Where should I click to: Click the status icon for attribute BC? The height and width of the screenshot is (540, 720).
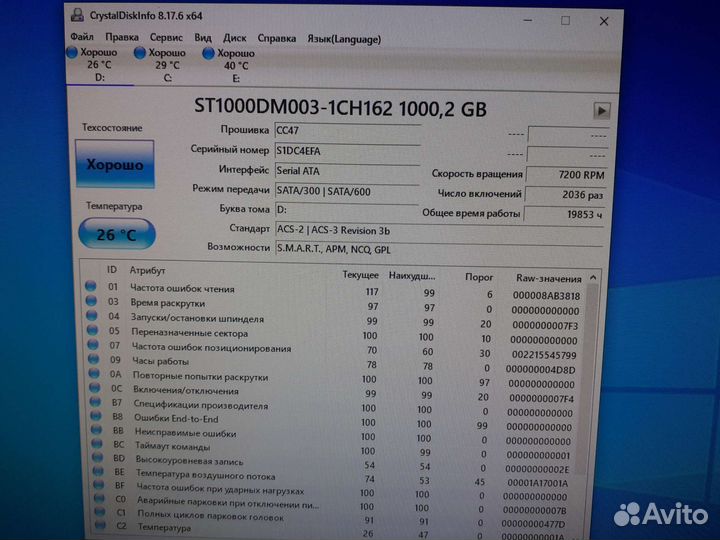96,444
